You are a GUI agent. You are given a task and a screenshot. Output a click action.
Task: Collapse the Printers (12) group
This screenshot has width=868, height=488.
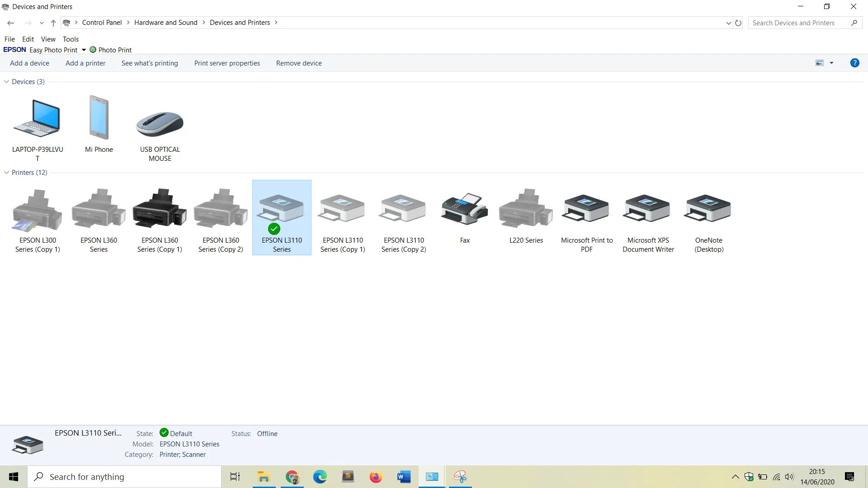tap(7, 173)
